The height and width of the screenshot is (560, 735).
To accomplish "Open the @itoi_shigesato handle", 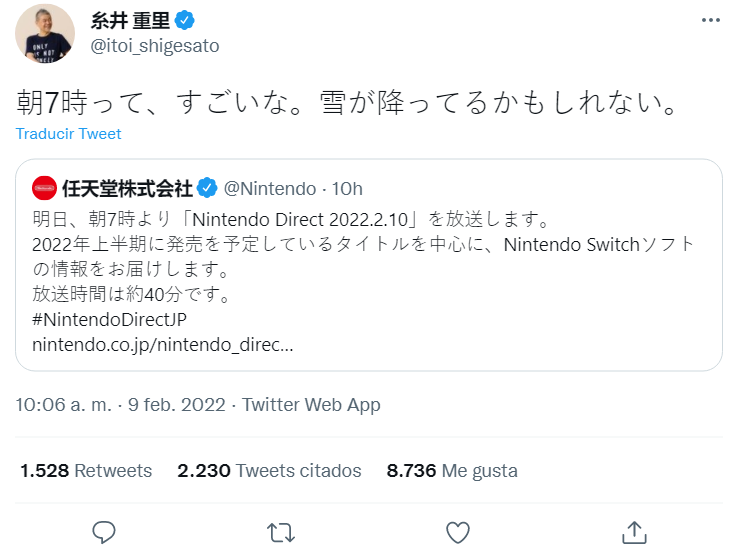I will [x=154, y=46].
